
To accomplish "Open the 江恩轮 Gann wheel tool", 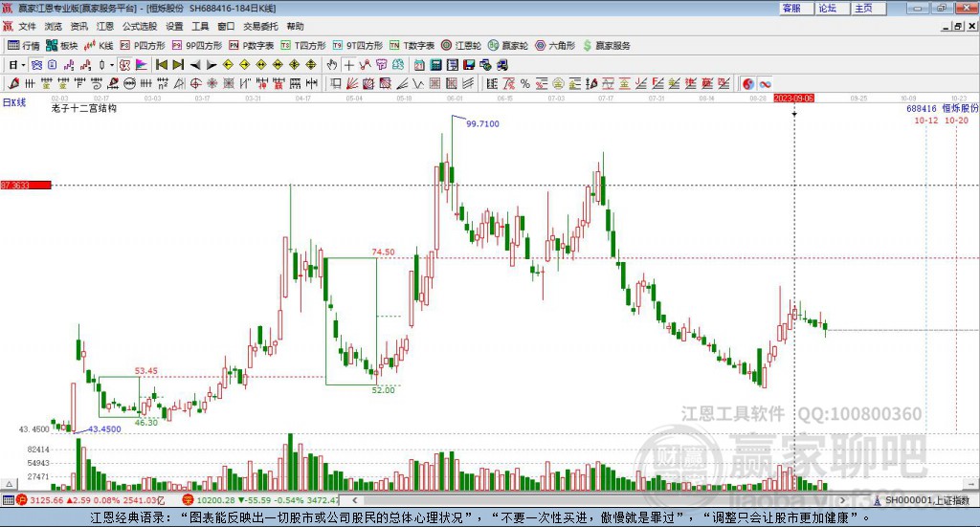I will click(461, 46).
